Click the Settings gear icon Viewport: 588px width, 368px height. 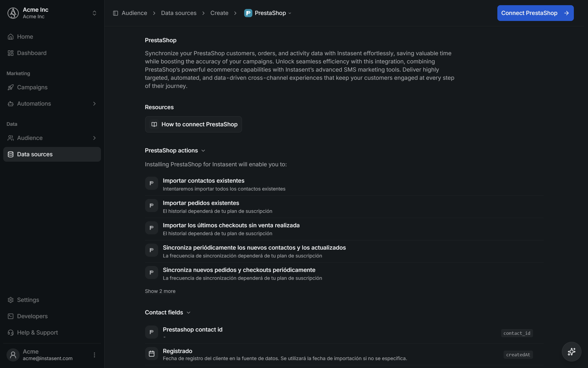pyautogui.click(x=11, y=300)
